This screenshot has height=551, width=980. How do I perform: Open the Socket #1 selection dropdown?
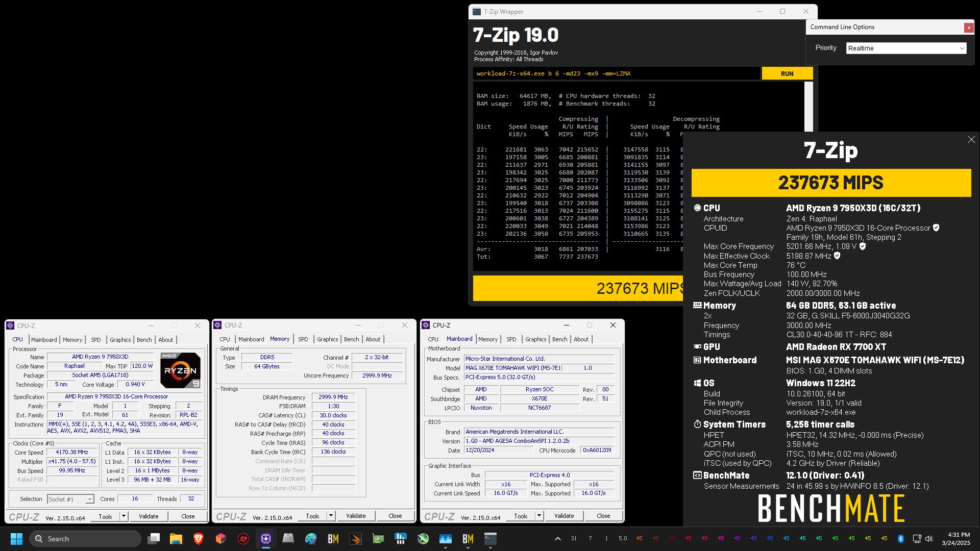(70, 499)
